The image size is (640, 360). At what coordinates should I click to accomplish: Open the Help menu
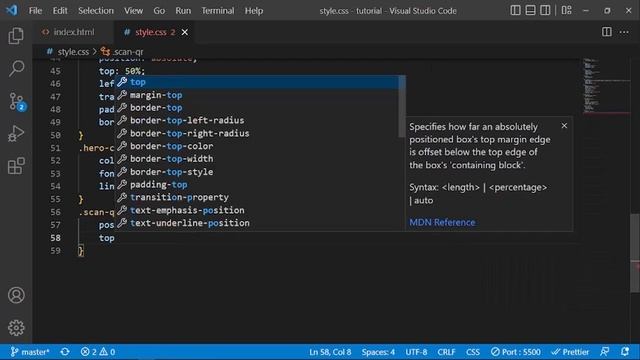(254, 11)
